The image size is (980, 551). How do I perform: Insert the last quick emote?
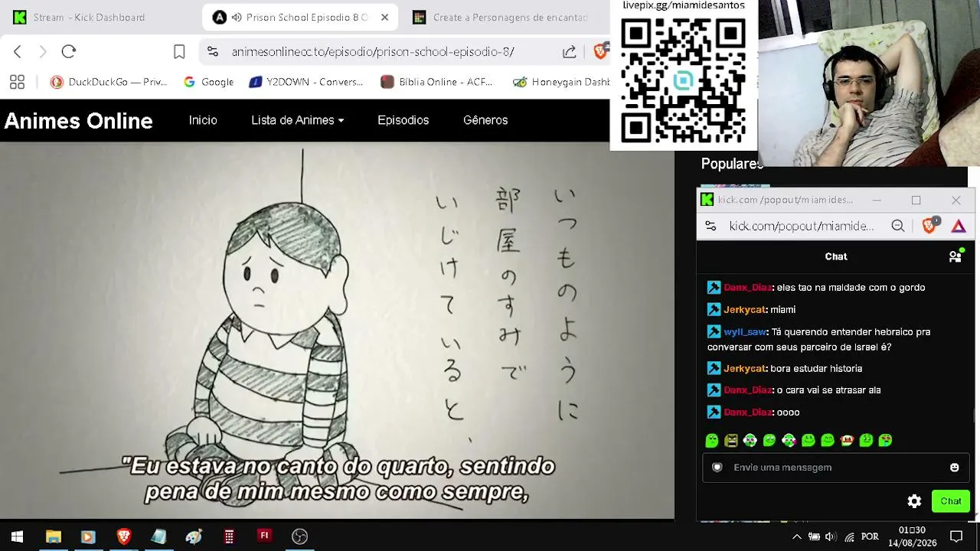885,440
